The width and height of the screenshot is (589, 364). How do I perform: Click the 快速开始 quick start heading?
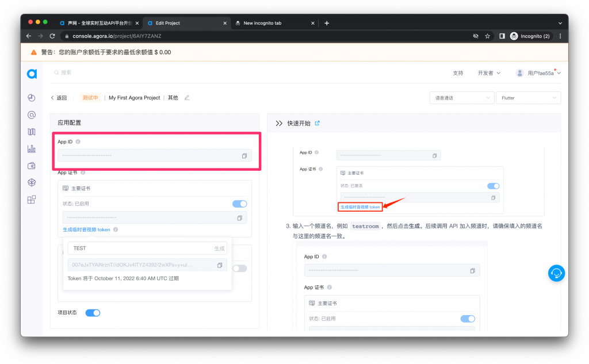click(299, 123)
